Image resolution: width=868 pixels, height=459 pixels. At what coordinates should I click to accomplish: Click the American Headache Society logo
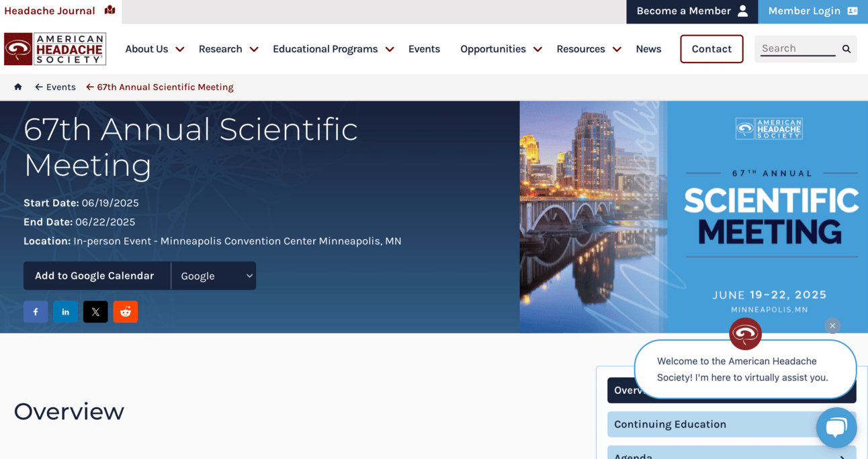55,49
